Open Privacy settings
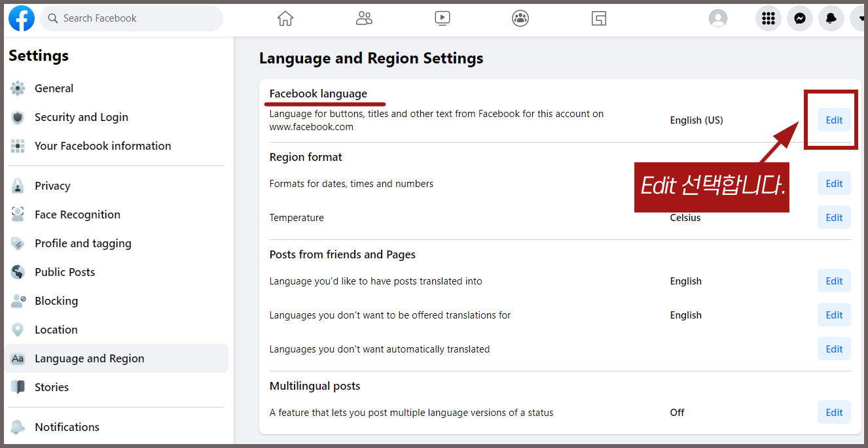The height and width of the screenshot is (448, 868). coord(117,186)
